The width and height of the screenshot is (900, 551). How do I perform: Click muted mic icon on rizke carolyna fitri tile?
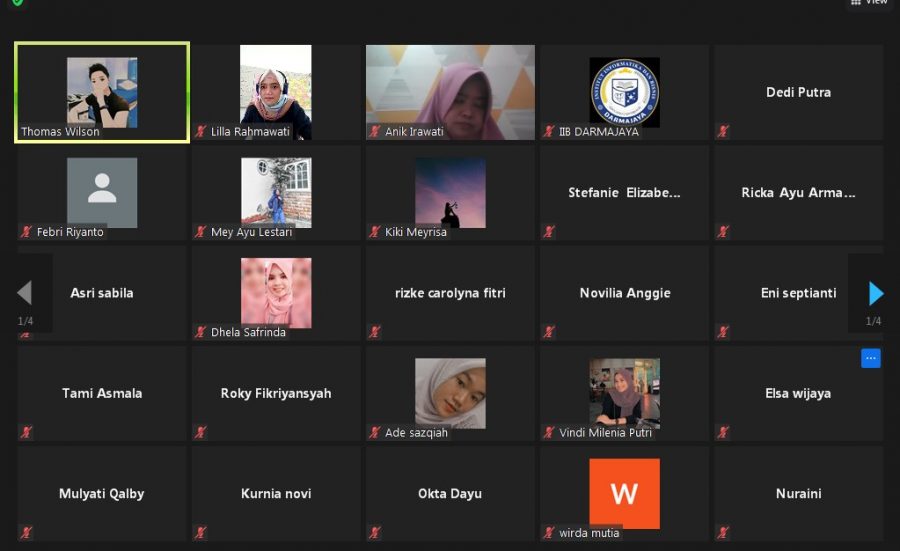click(375, 332)
